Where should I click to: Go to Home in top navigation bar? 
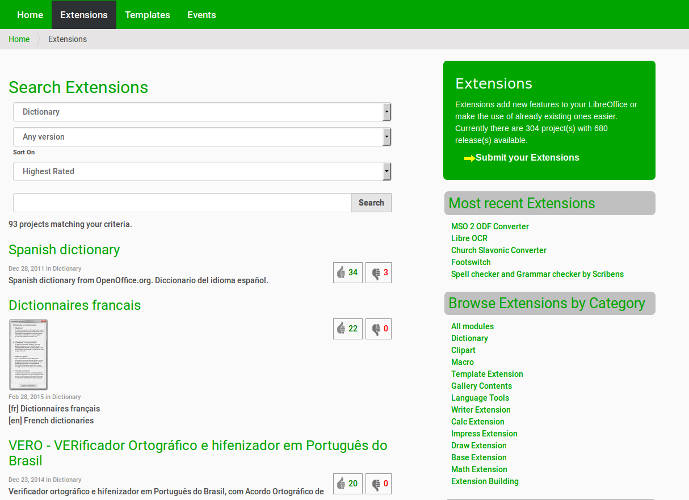click(30, 14)
